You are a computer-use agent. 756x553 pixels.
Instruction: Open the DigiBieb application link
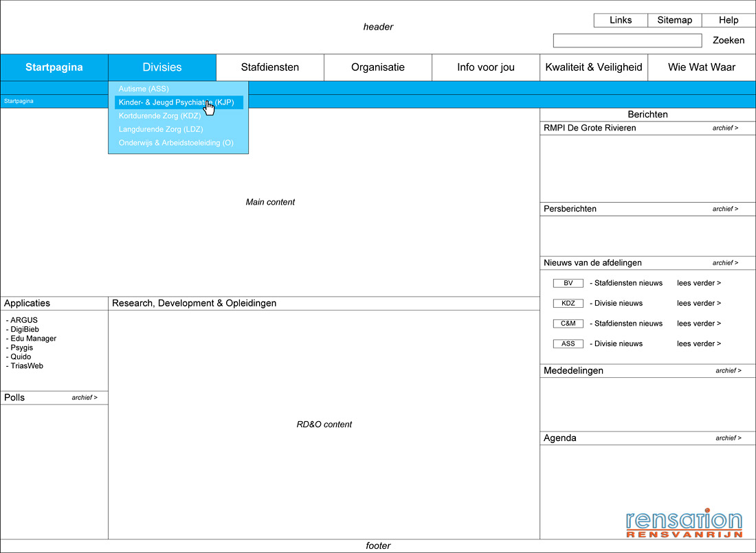pos(25,329)
